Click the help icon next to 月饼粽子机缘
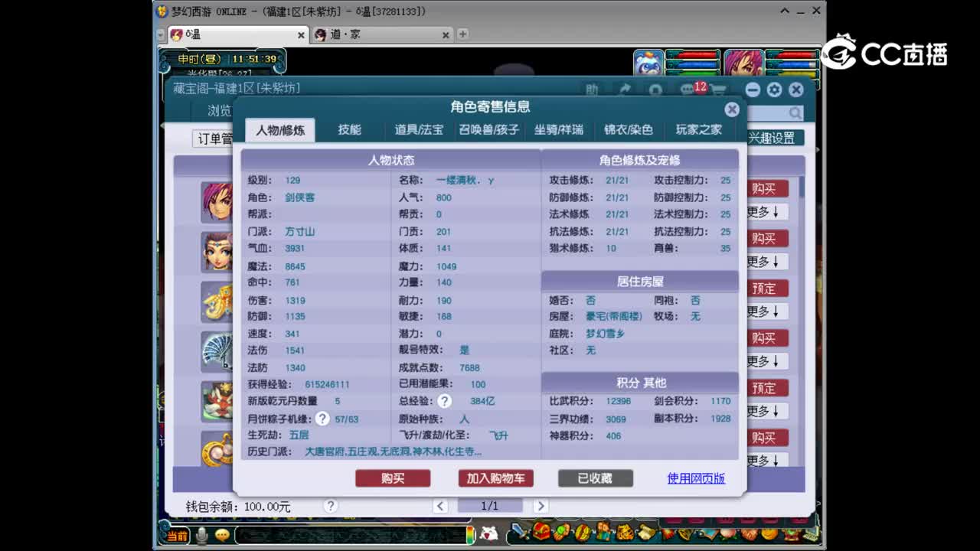 point(322,419)
